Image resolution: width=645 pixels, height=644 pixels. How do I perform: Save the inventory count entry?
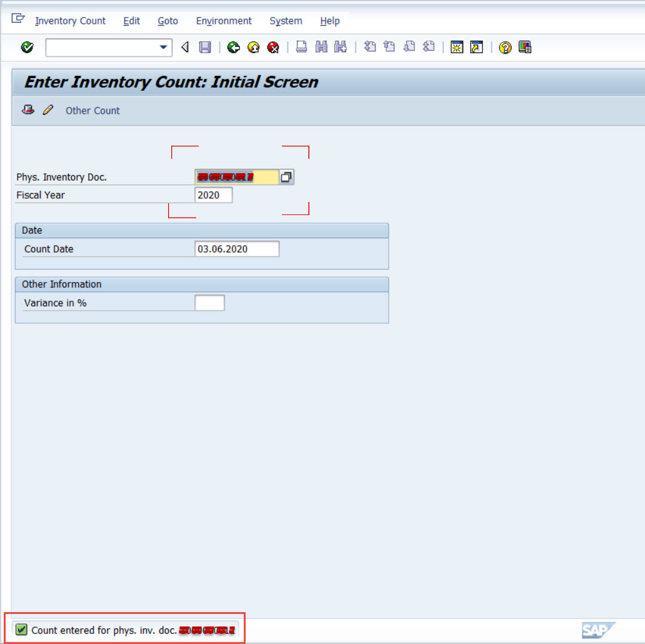204,47
